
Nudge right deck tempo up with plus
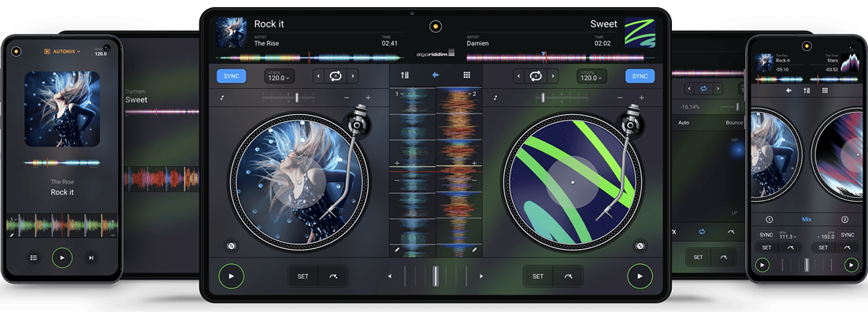click(x=642, y=98)
